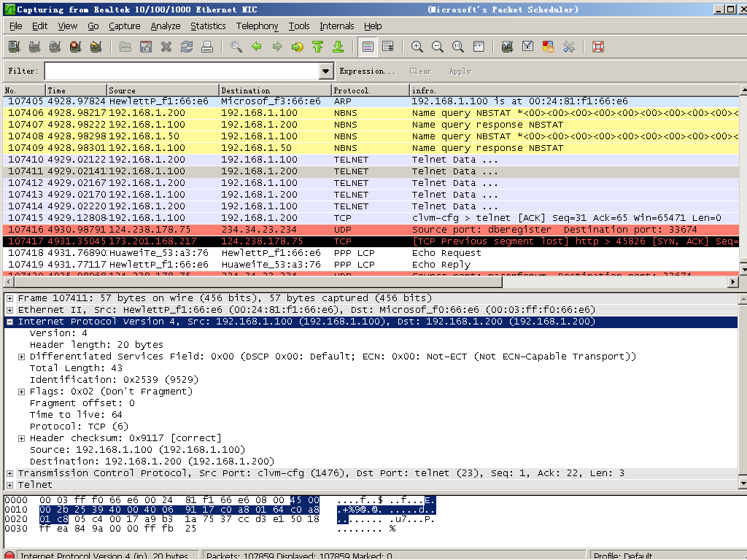Click the packet list scroll-right arrow

point(734,282)
